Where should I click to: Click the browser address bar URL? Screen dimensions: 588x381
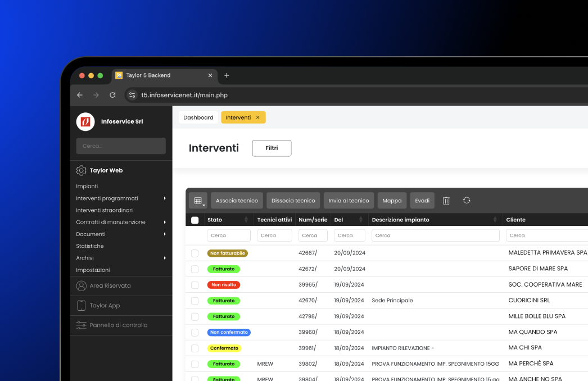click(184, 96)
